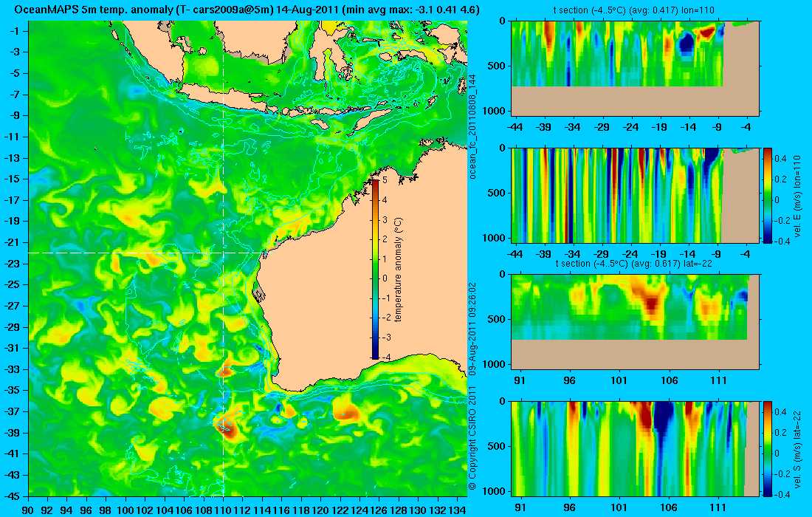Screen dimensions: 812x517
Task: Click the '-14' latitude tick under vel. E section
Action: pyautogui.click(x=688, y=254)
